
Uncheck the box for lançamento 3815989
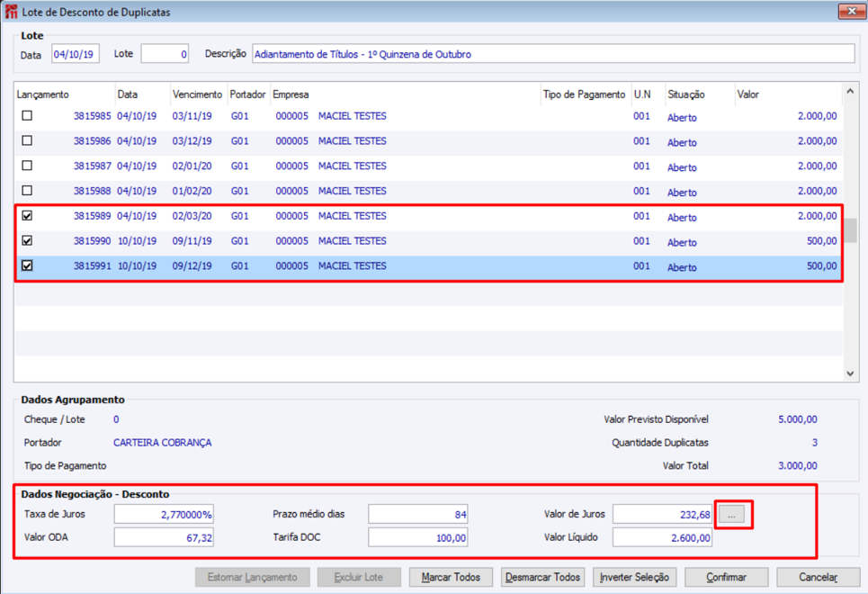[27, 216]
